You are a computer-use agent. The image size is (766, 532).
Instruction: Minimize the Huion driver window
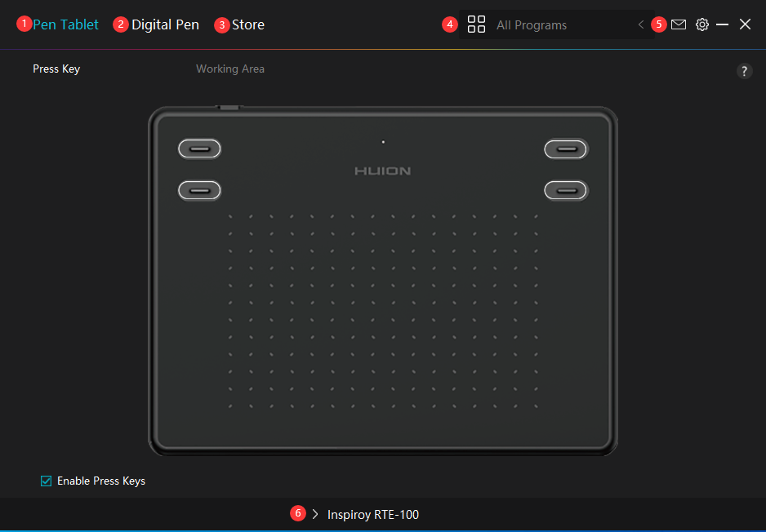723,24
